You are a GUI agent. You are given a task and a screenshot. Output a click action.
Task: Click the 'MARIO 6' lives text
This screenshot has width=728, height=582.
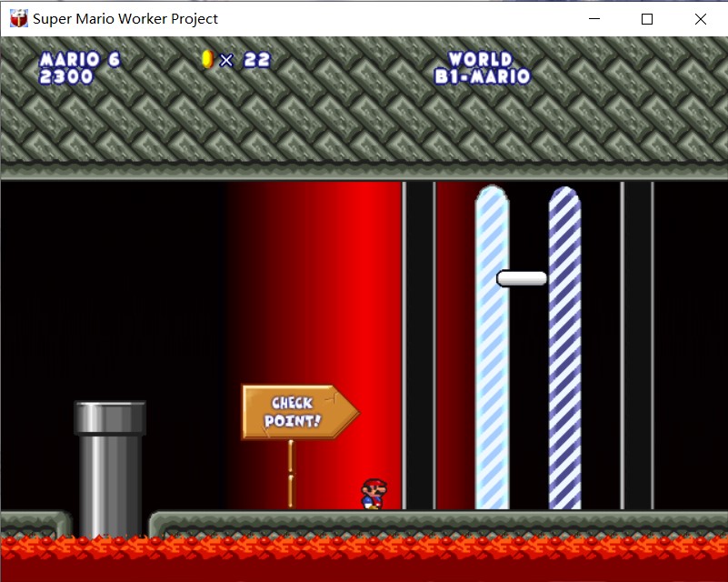pos(80,59)
